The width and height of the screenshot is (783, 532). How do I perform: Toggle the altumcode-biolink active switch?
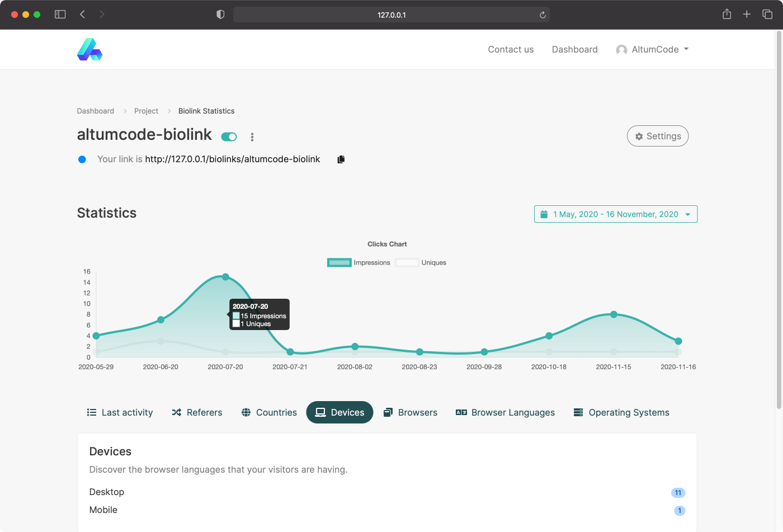pyautogui.click(x=229, y=137)
